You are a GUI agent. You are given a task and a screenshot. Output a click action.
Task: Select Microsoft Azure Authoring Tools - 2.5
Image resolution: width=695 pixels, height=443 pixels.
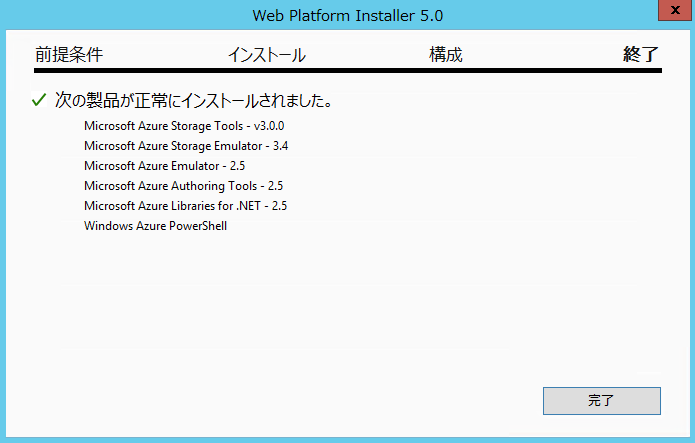point(184,186)
